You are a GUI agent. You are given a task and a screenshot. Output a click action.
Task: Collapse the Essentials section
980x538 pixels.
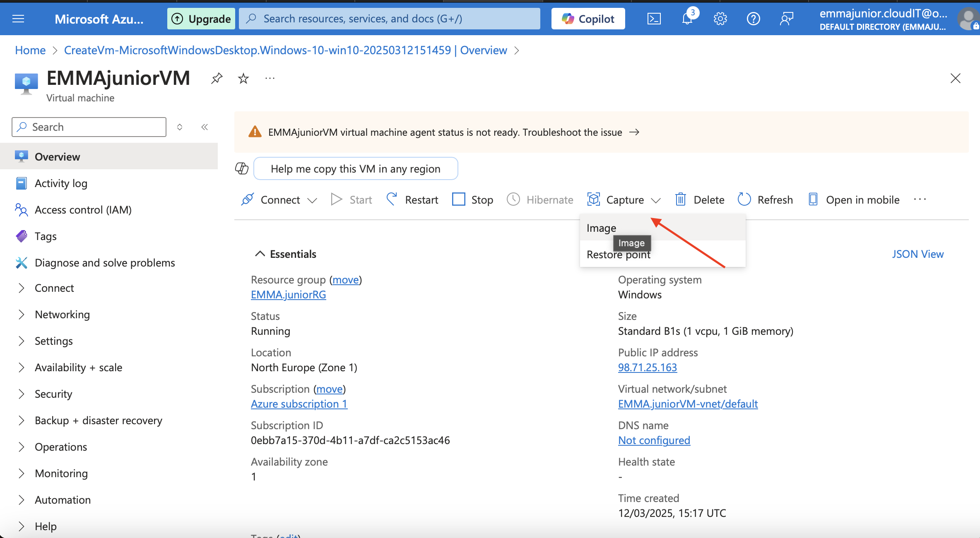click(x=285, y=254)
